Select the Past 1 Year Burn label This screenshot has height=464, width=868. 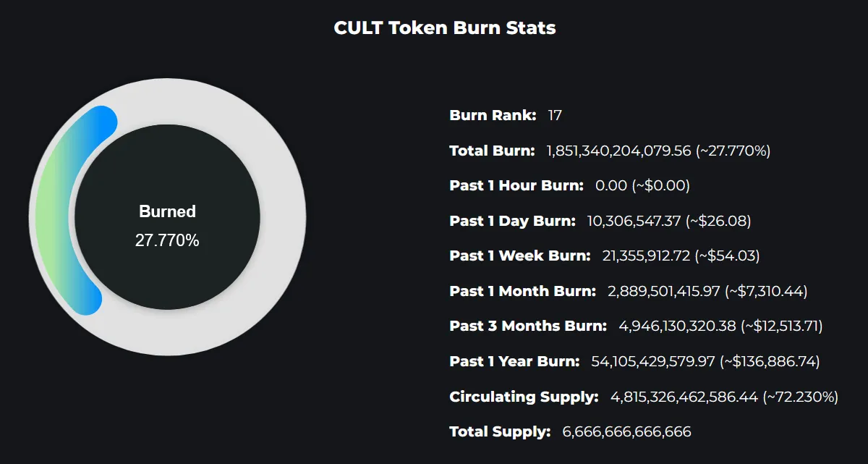[x=514, y=361]
